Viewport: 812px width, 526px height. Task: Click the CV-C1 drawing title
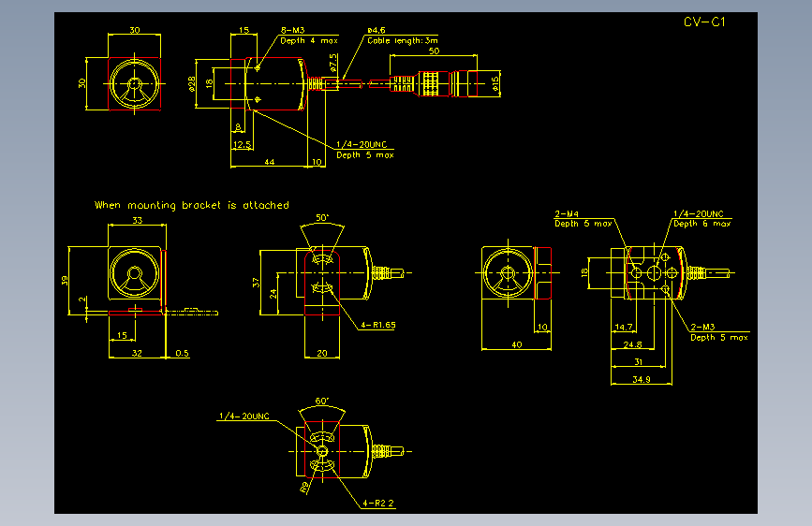[x=704, y=22]
